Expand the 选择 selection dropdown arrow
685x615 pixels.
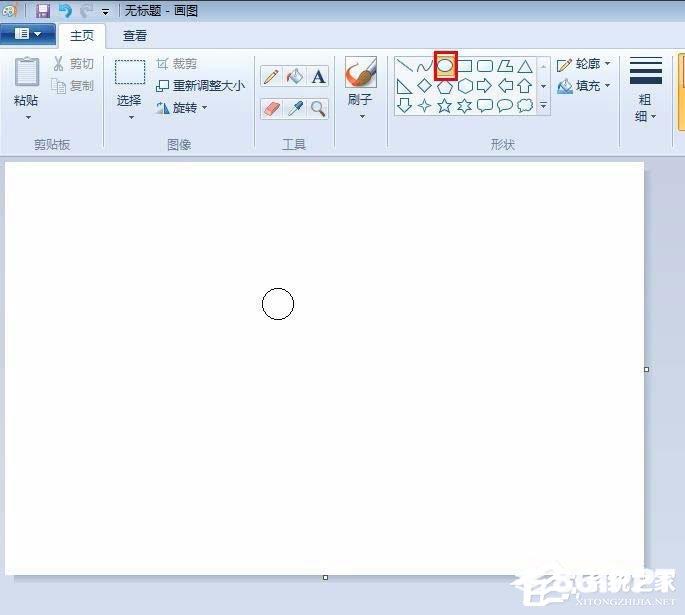tap(131, 117)
